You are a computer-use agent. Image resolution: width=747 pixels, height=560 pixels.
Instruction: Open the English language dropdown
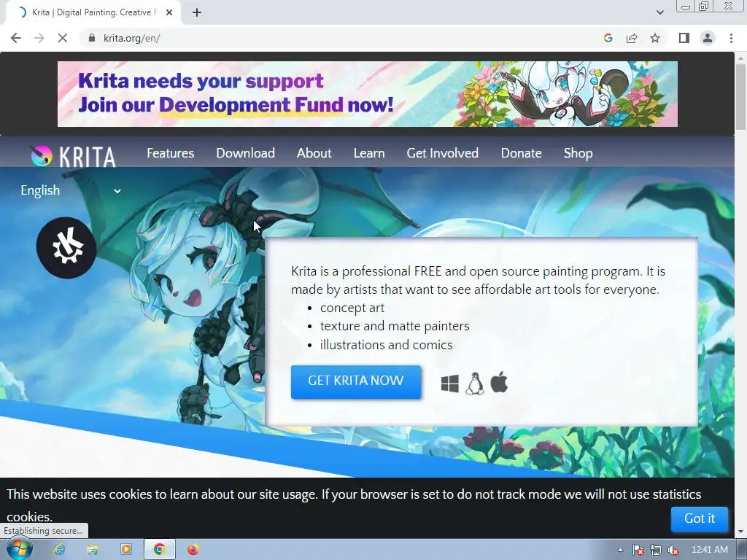coord(71,190)
